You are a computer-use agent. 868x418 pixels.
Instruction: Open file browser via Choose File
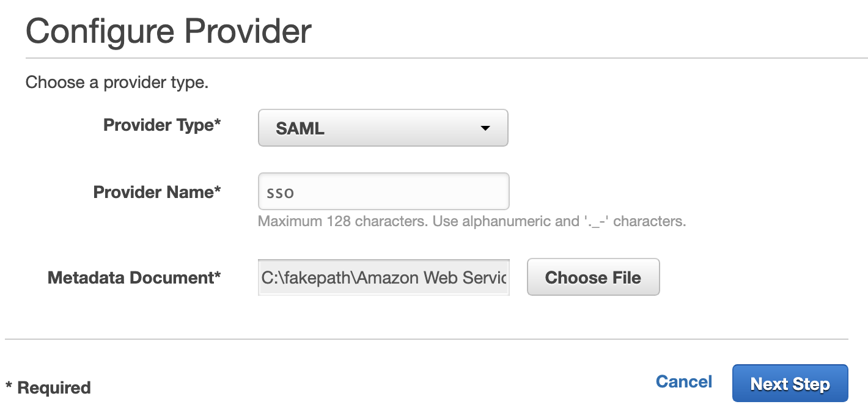[592, 277]
